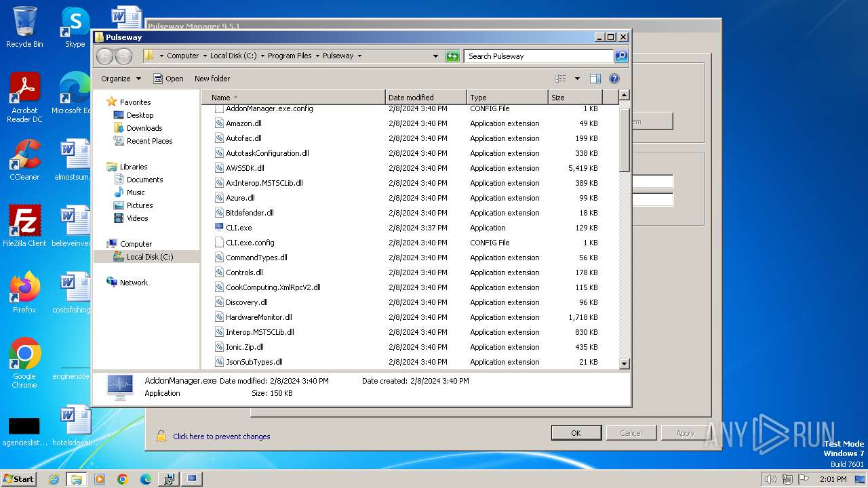Select Pictures library
This screenshot has height=488, width=868.
(x=140, y=205)
